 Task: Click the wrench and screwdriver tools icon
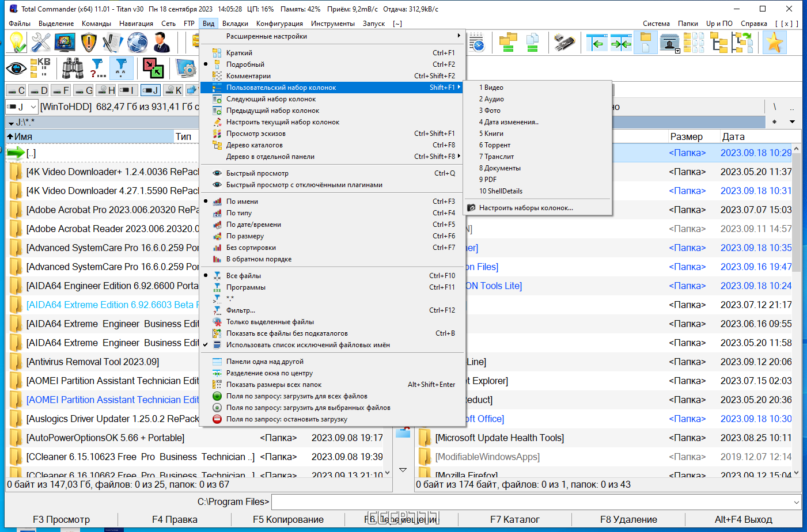point(41,43)
